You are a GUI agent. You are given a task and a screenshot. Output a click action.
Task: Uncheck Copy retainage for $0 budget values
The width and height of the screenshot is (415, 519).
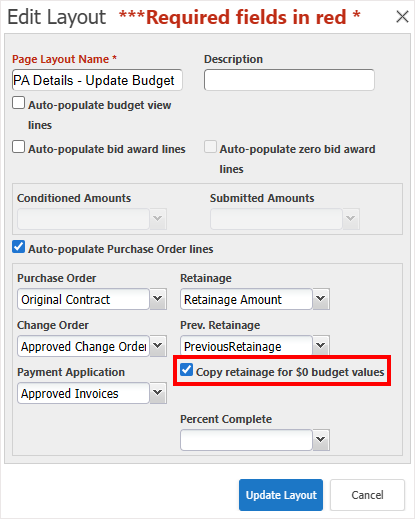[x=186, y=370]
